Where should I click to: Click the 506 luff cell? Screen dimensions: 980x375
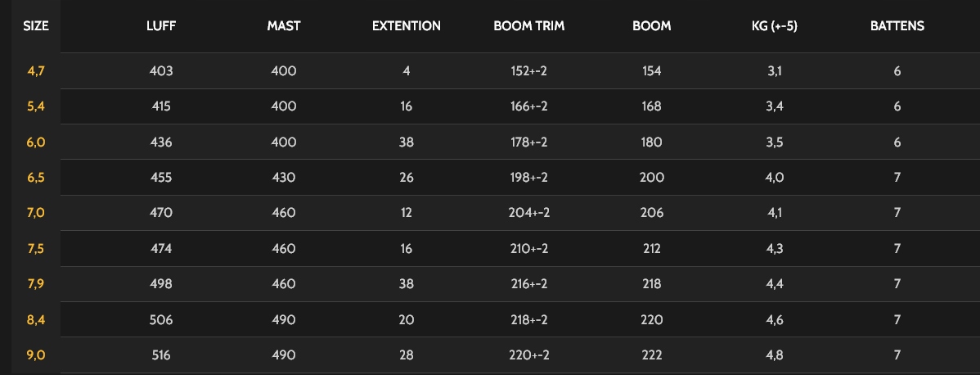pos(161,320)
